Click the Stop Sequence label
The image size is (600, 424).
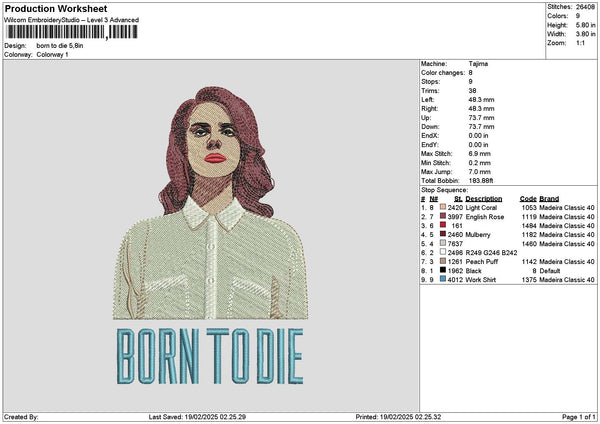[x=444, y=188]
